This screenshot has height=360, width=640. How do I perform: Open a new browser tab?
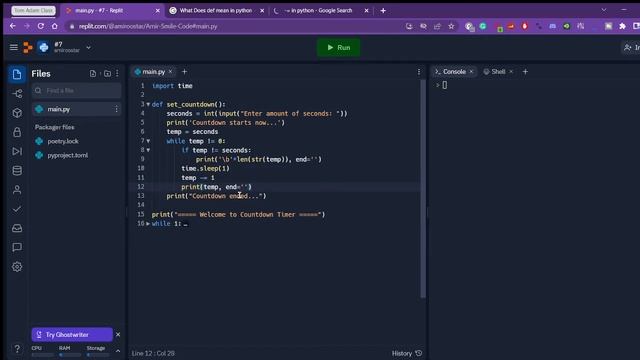pyautogui.click(x=383, y=11)
